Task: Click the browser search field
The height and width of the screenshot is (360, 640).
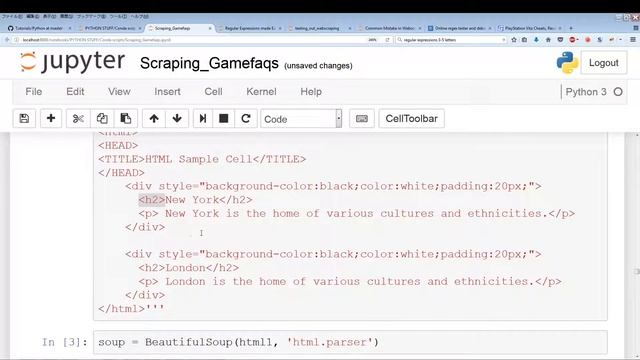Action: pos(451,40)
